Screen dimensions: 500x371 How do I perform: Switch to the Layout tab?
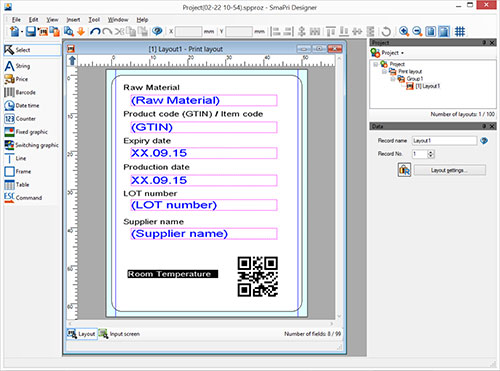[x=82, y=334]
